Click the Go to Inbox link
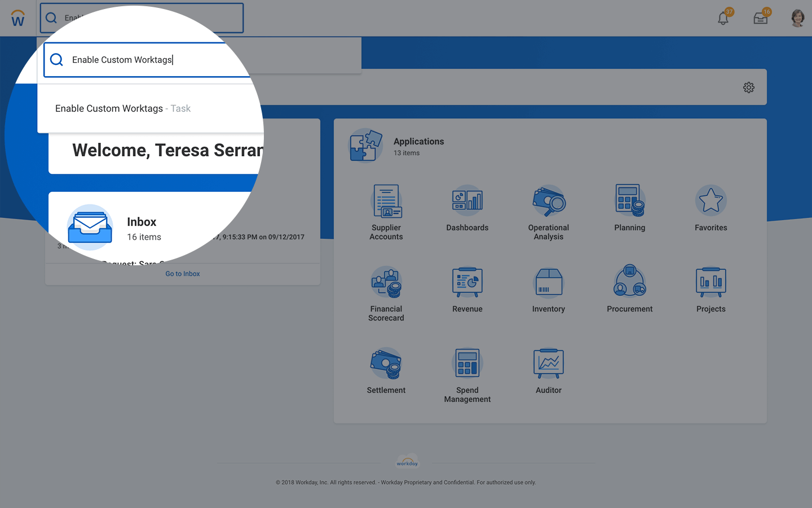The image size is (812, 508). coord(183,274)
